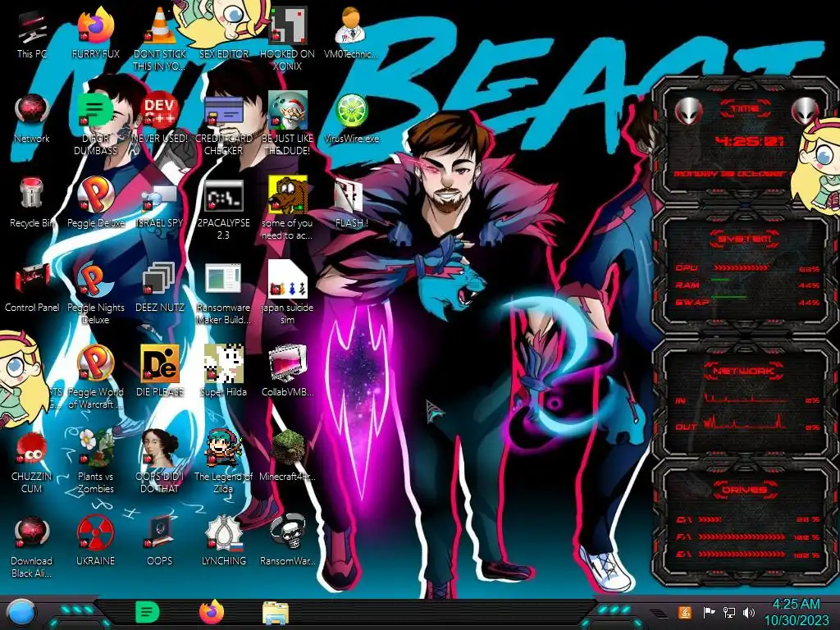
Task: Click the network IN graph in the gadget
Action: point(745,398)
